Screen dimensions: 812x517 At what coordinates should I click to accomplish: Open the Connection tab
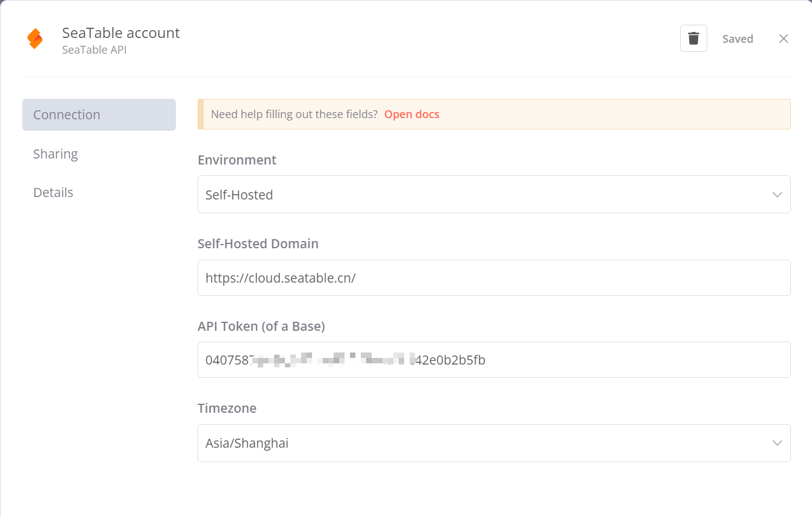(x=99, y=114)
